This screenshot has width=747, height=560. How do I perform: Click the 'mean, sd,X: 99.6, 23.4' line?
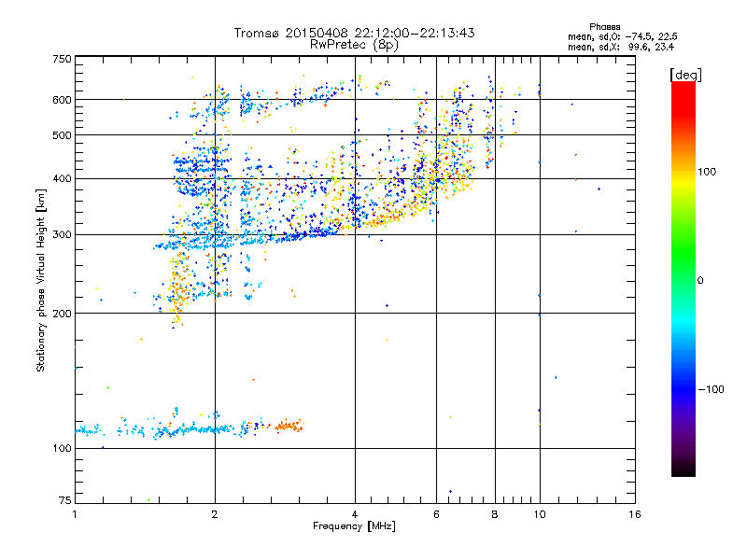(621, 47)
